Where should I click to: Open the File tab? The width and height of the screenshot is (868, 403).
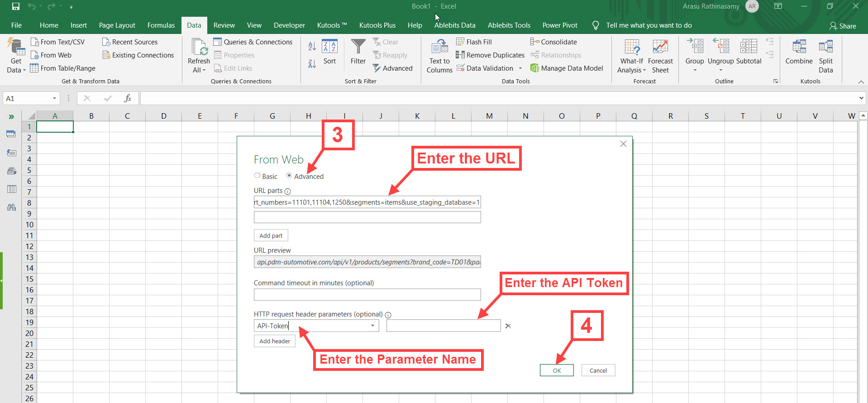pos(16,25)
